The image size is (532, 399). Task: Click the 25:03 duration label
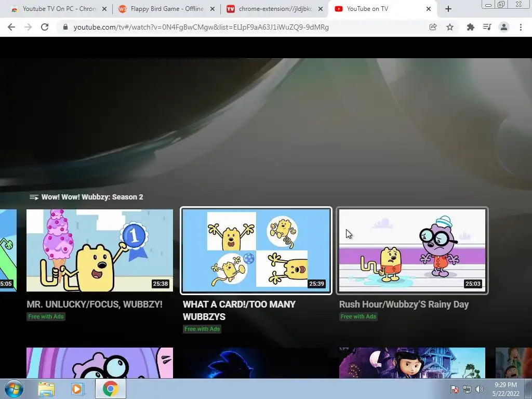473,284
